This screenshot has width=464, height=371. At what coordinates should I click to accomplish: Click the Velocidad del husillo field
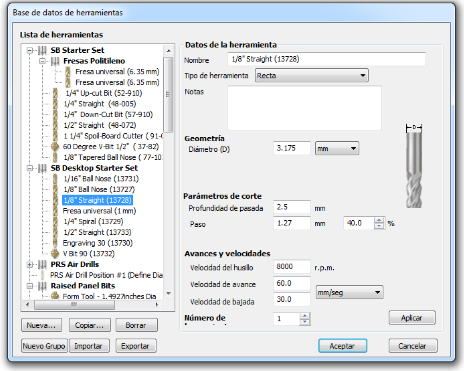[292, 267]
